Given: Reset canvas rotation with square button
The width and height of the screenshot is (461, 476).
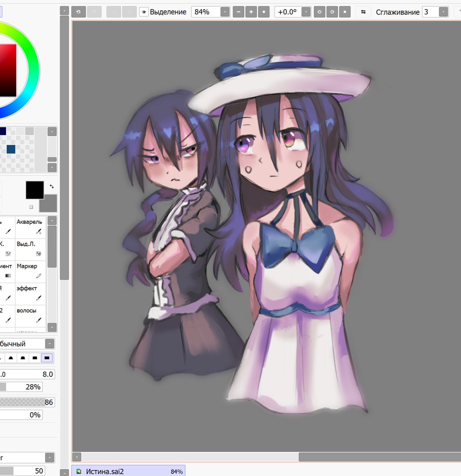Looking at the screenshot, I should pyautogui.click(x=345, y=12).
